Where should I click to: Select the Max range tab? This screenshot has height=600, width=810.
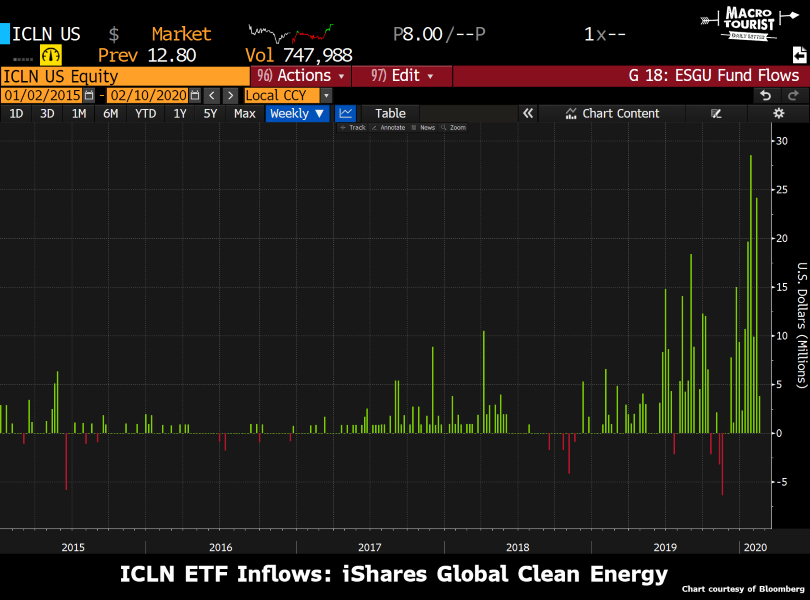(244, 113)
